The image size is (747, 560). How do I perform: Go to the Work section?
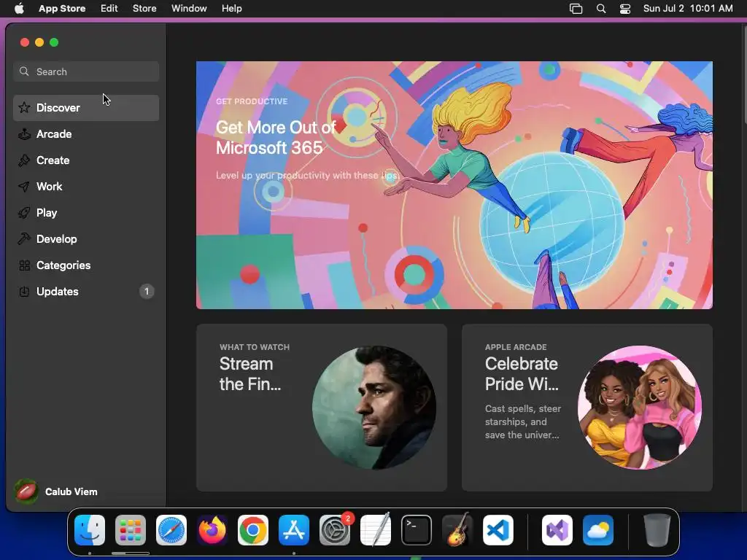click(86, 186)
